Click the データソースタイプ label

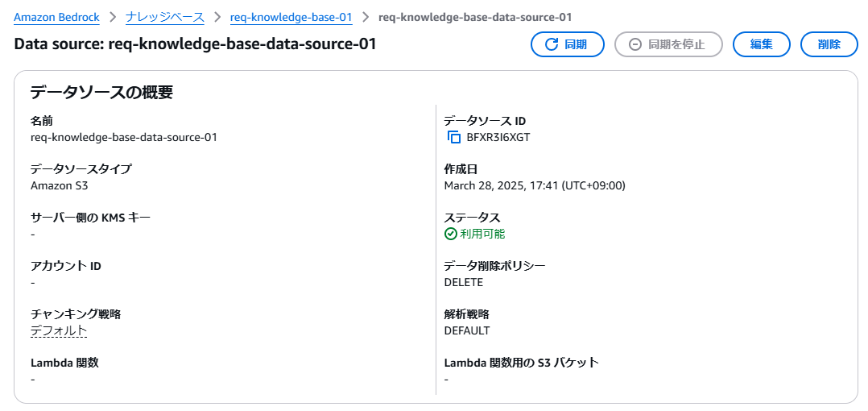81,169
